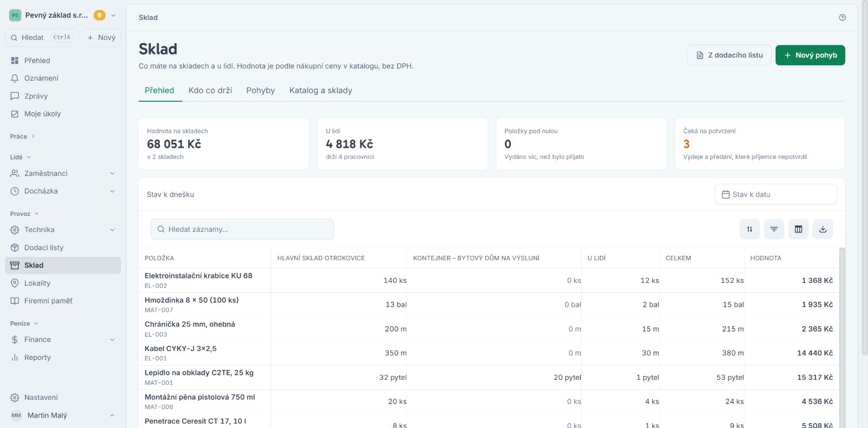
Task: Collapse the Lidé section header
Action: tap(20, 157)
